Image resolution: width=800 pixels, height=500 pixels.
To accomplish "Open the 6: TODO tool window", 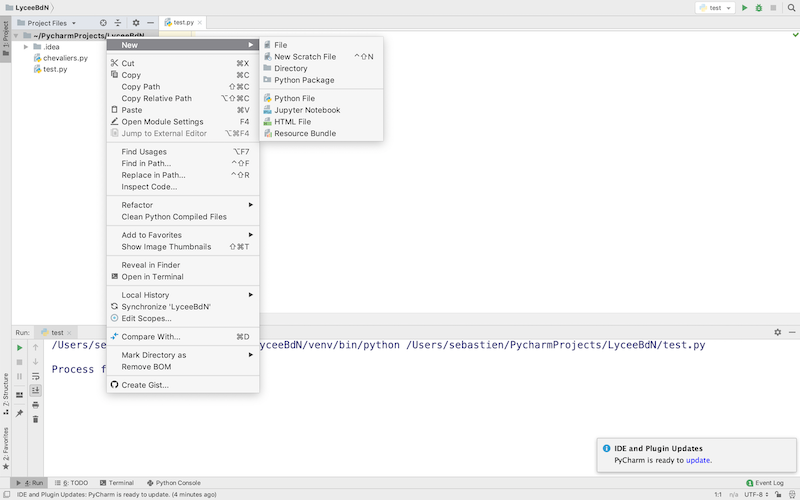I will 71,483.
